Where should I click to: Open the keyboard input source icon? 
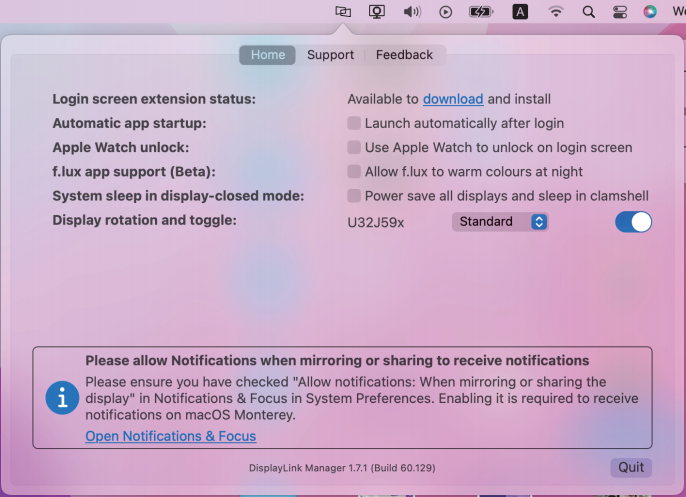coord(520,12)
